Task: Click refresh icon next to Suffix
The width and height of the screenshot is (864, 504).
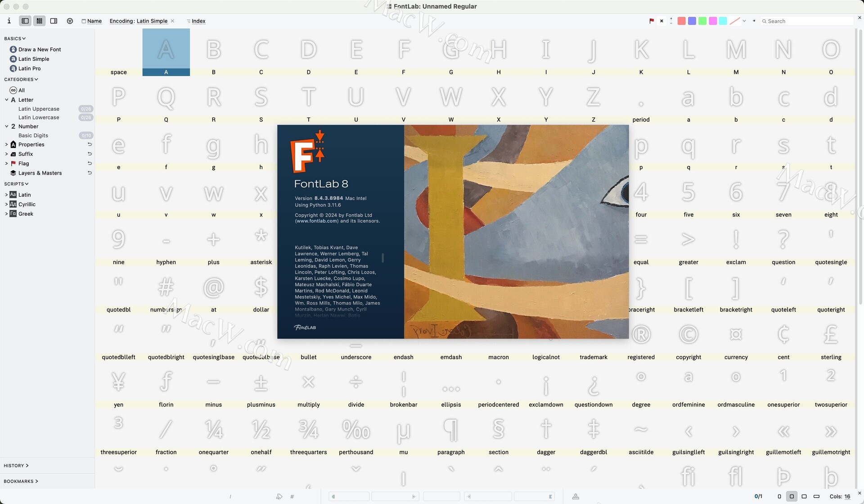Action: (x=90, y=154)
